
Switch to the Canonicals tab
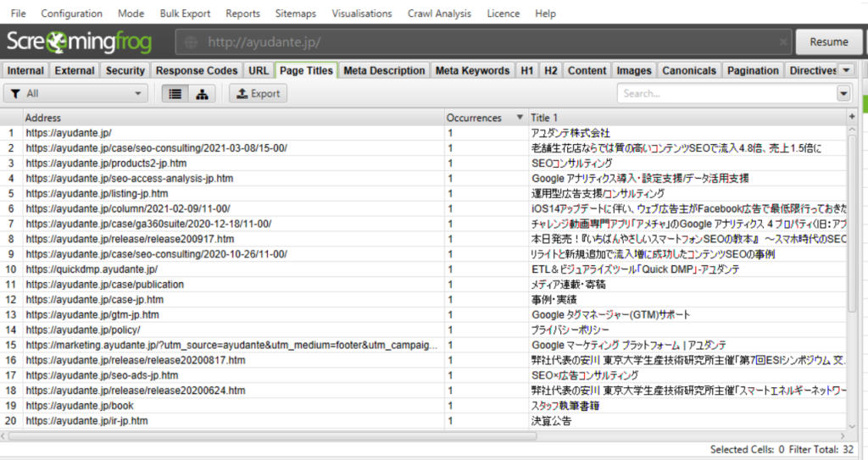(689, 70)
